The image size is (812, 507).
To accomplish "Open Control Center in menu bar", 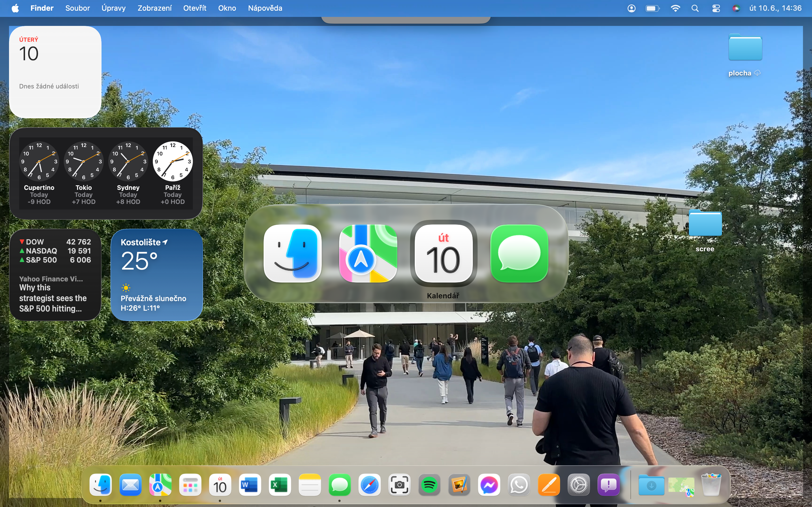I will click(716, 8).
